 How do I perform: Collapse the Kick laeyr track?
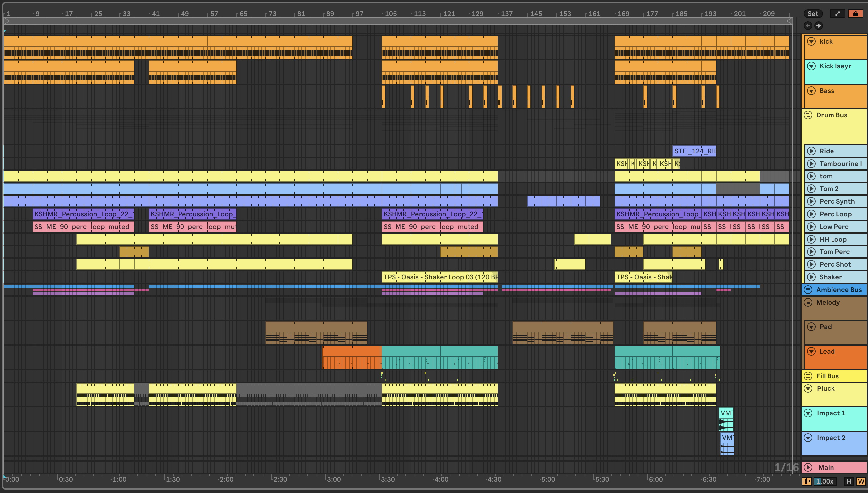[x=811, y=66]
